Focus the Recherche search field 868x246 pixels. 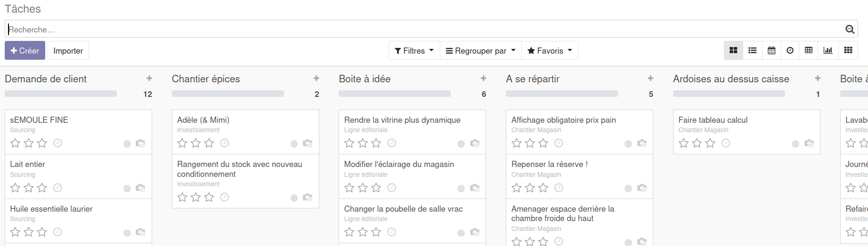coord(424,29)
